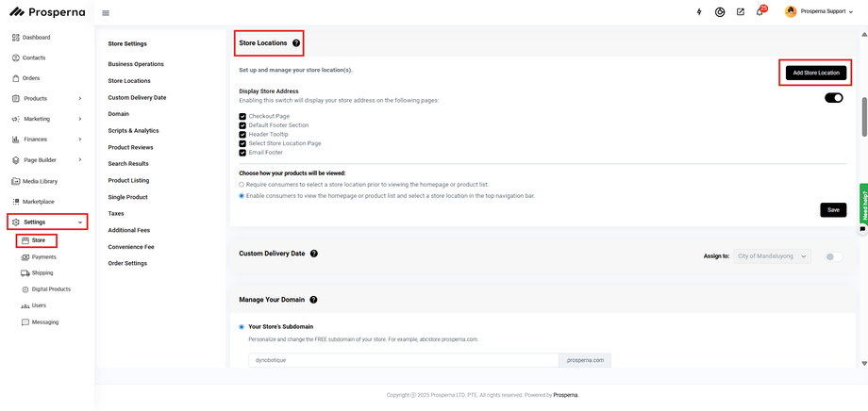This screenshot has height=411, width=868.
Task: Click the lightning bolt icon
Action: (699, 12)
